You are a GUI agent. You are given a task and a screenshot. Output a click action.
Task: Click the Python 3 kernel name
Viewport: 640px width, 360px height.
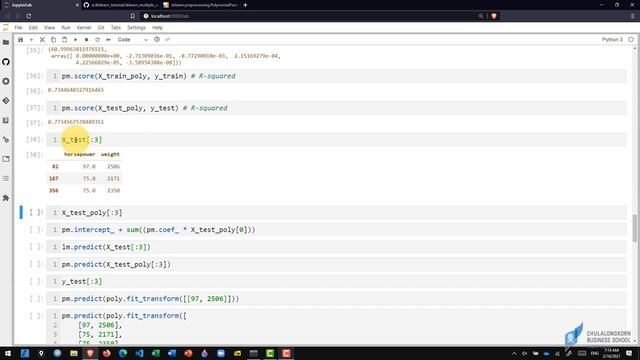(x=612, y=40)
